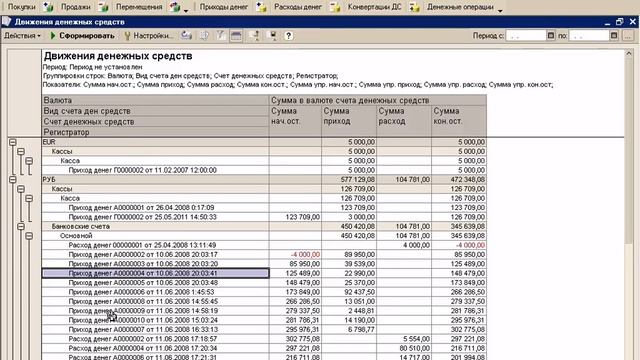Open the Продажи menu item
640x360 pixels.
pyautogui.click(x=76, y=7)
